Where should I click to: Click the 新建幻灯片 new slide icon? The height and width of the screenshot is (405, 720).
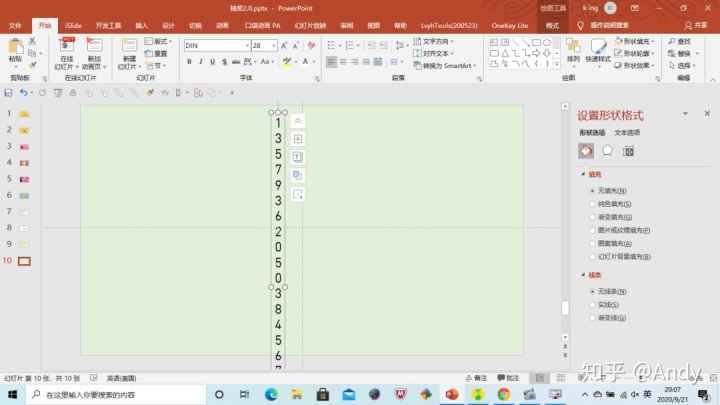pyautogui.click(x=129, y=54)
